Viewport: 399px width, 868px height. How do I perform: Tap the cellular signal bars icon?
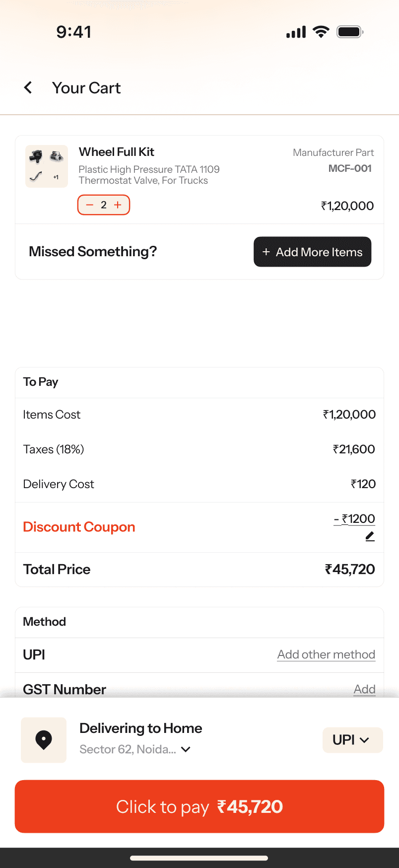[x=296, y=32]
